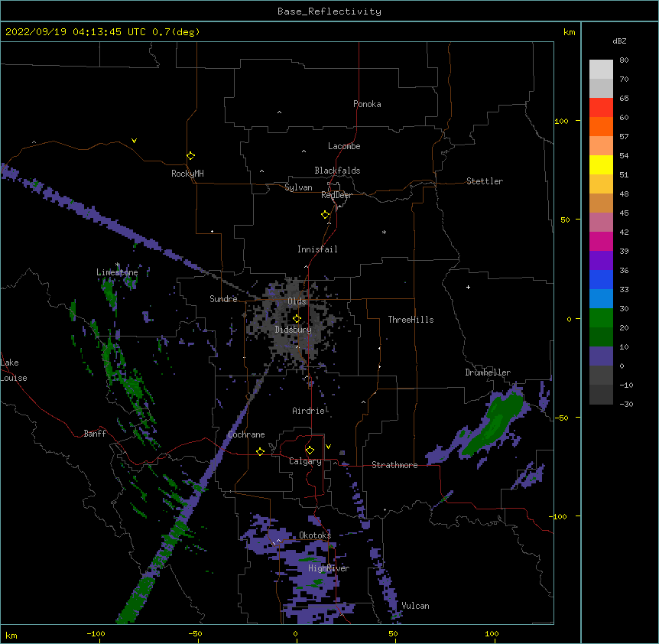This screenshot has width=659, height=644.
Task: Select the Stettler label
Action: 485,181
